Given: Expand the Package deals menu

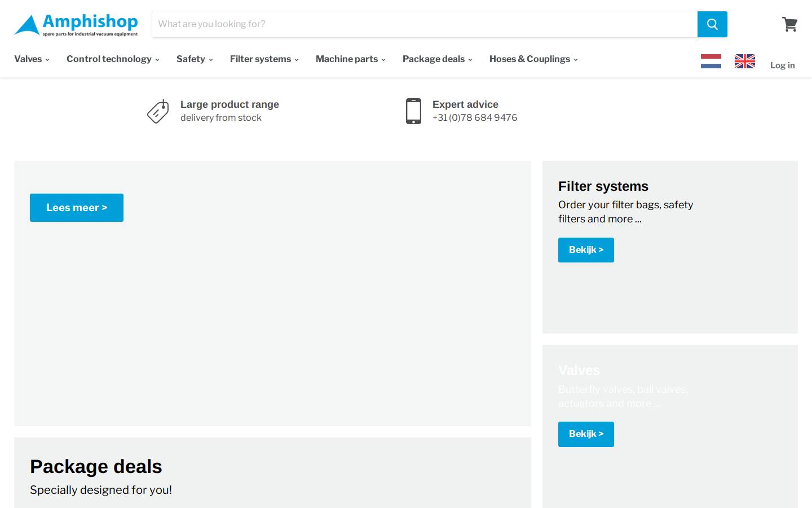Looking at the screenshot, I should pos(438,59).
